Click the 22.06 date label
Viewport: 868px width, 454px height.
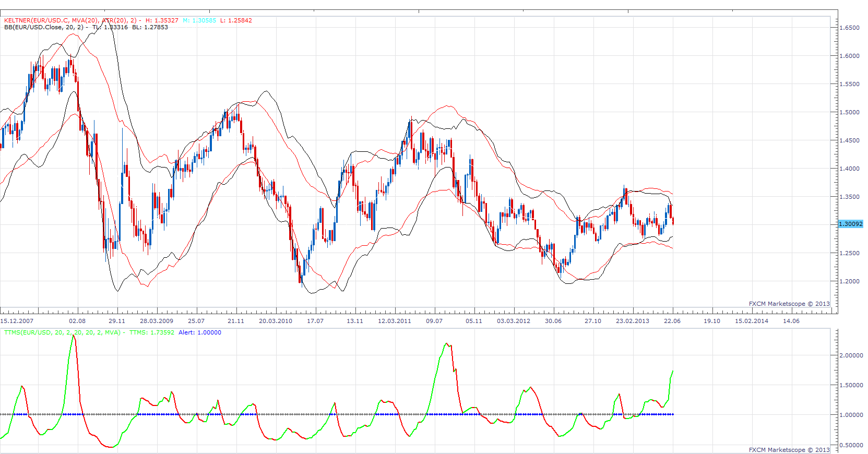[672, 321]
